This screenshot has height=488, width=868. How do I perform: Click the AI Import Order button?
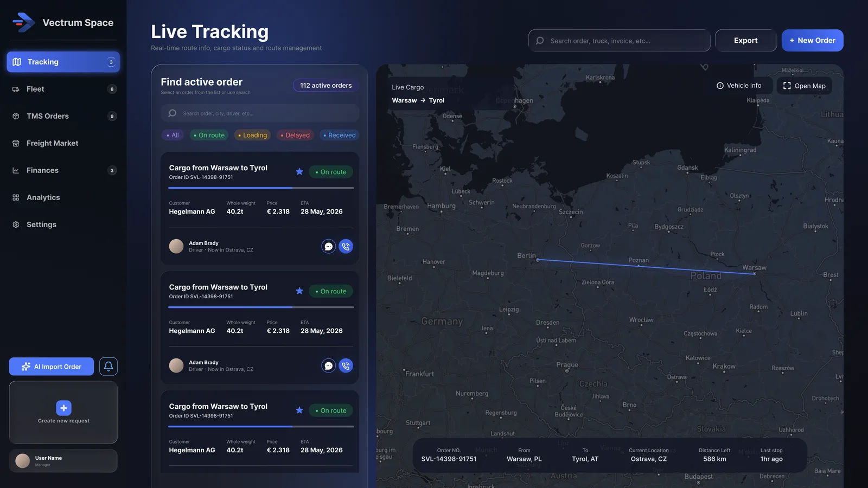52,367
